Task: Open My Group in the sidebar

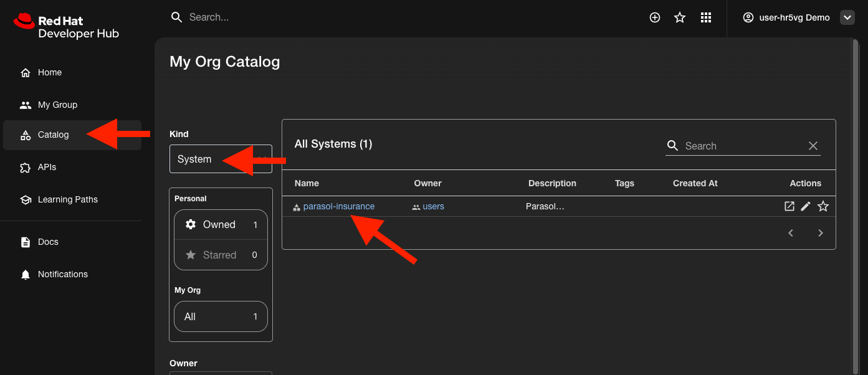Action: pyautogui.click(x=72, y=105)
